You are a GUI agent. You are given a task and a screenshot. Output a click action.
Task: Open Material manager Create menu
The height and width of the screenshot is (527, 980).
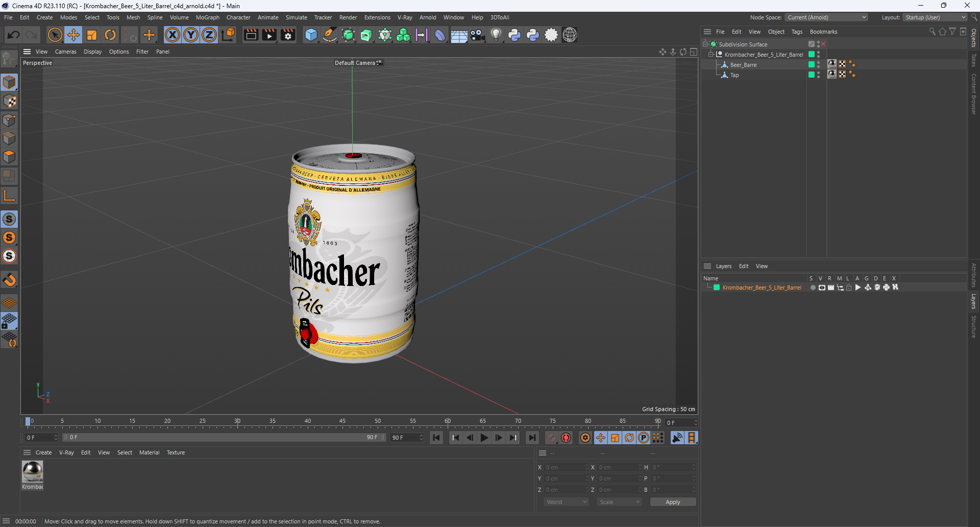pos(43,452)
